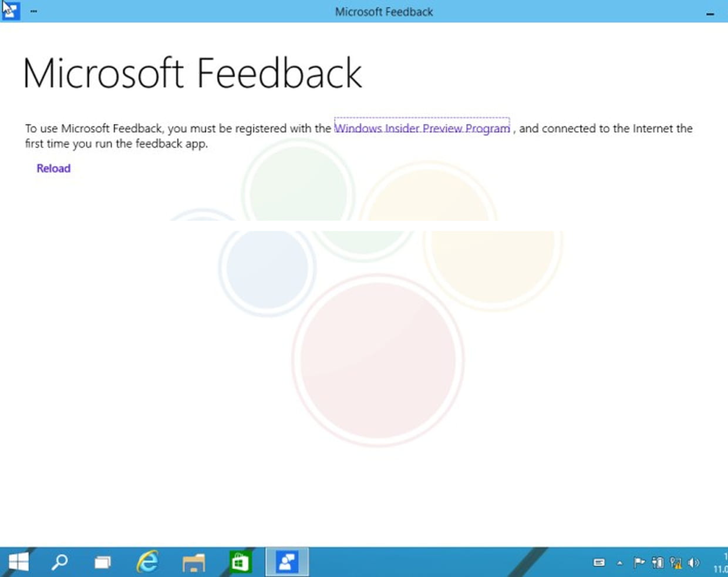Click the volume speaker tray icon
Image resolution: width=728 pixels, height=577 pixels.
click(x=693, y=562)
